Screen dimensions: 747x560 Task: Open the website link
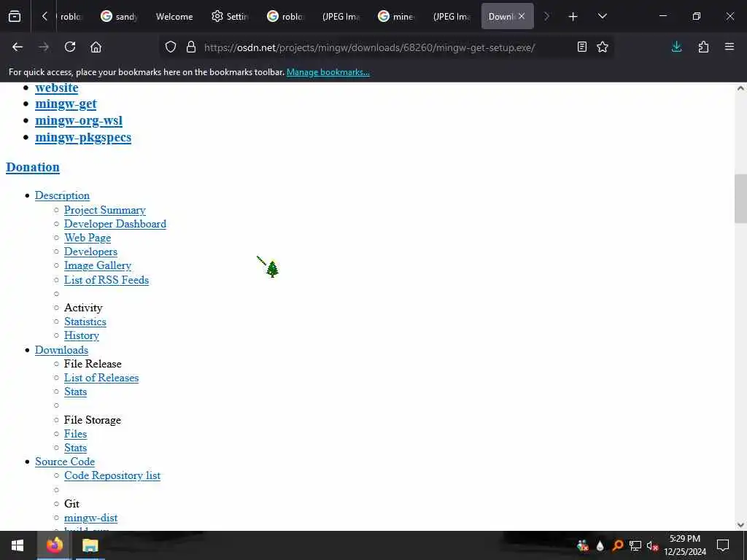point(57,88)
